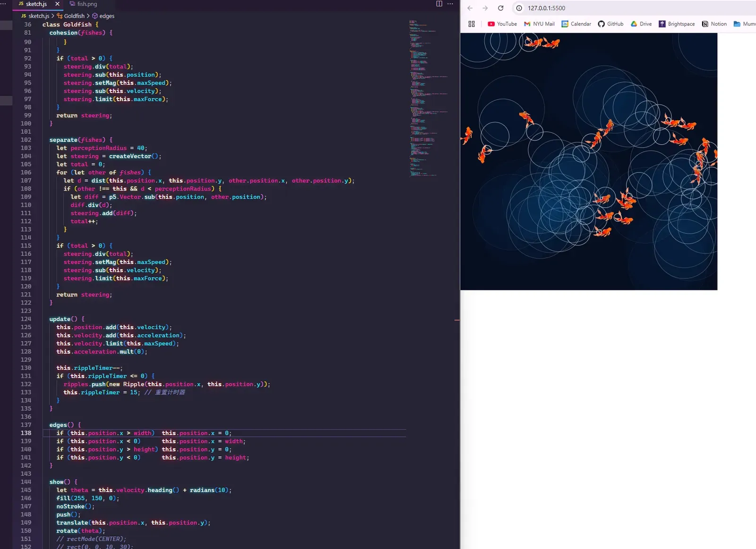Close the sketch.js editor tab
Screen dimensions: 756x549
tap(58, 4)
